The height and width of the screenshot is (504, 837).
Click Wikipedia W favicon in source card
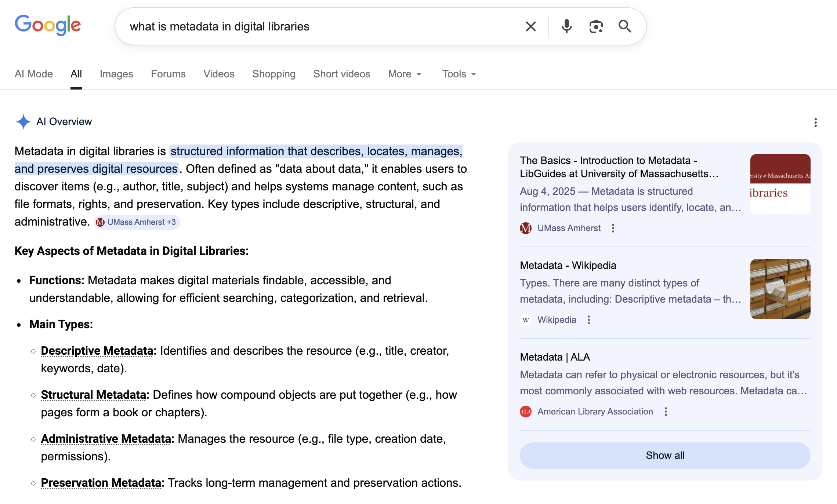coord(526,320)
